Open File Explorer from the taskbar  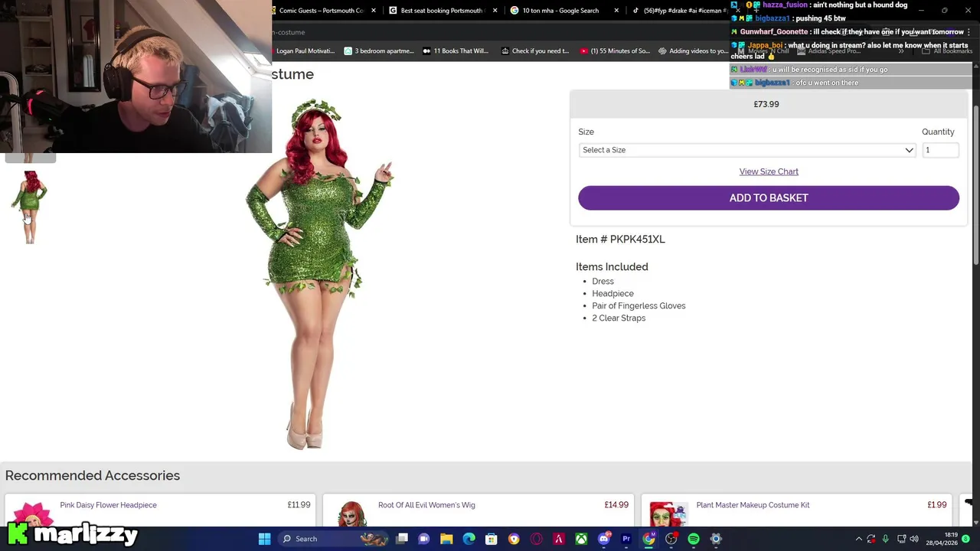click(446, 539)
